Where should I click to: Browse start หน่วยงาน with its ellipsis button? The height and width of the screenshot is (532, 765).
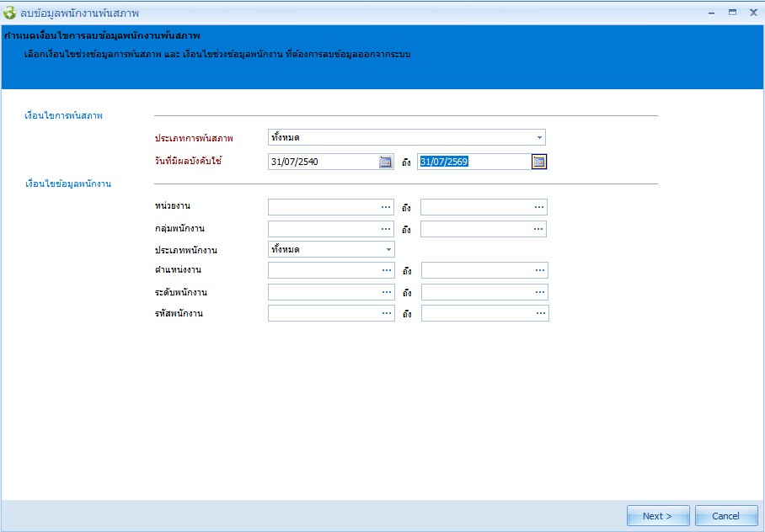point(386,207)
